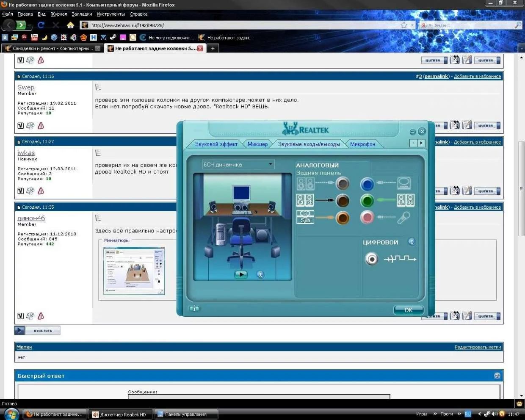525x420 pixels.
Task: Open the Закладки menu
Action: (82, 14)
